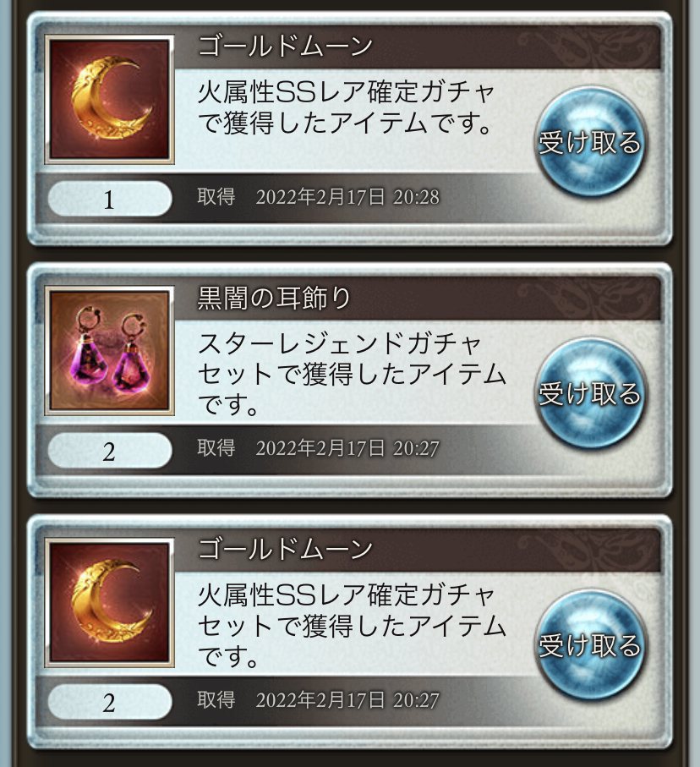
Task: Tap the 火属性SSレア確定ガチャセット description text
Action: [351, 625]
